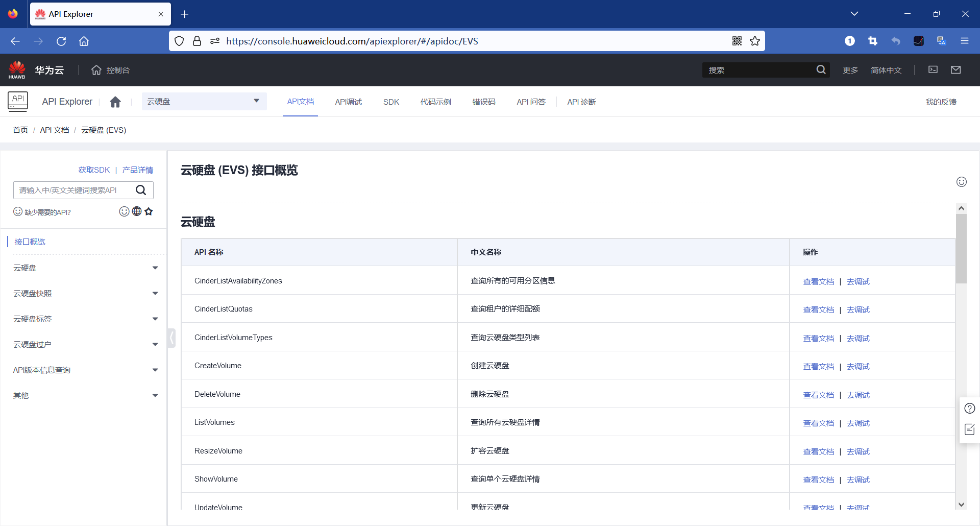View docs for CinderListAvailabilityZones

coord(819,281)
